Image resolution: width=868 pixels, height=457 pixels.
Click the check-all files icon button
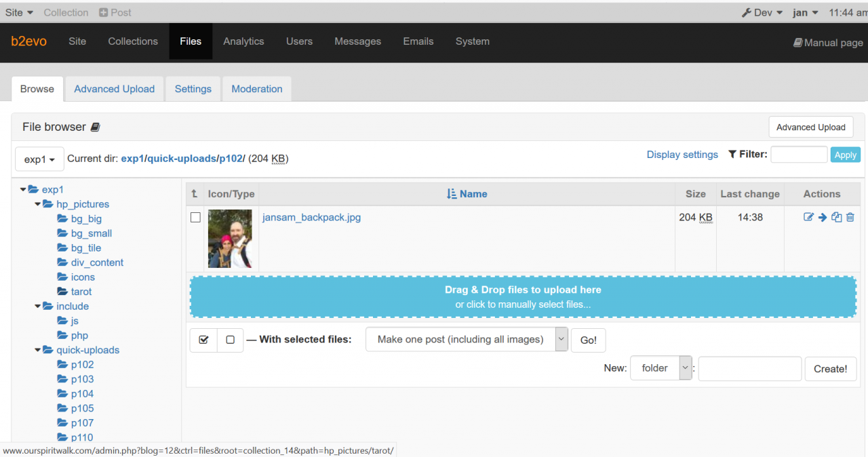coord(203,340)
